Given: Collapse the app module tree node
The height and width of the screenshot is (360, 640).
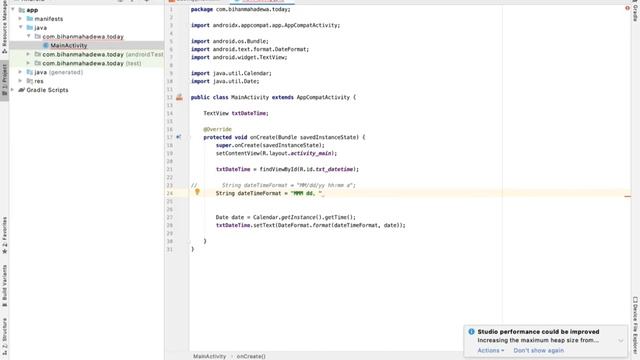Looking at the screenshot, I should [13, 9].
